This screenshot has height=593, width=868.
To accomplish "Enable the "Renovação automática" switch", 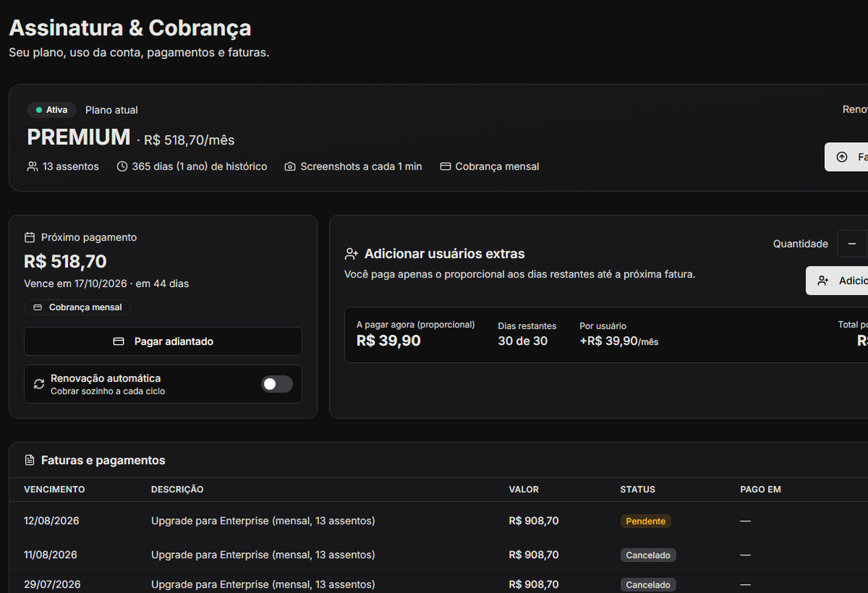I will [x=277, y=384].
